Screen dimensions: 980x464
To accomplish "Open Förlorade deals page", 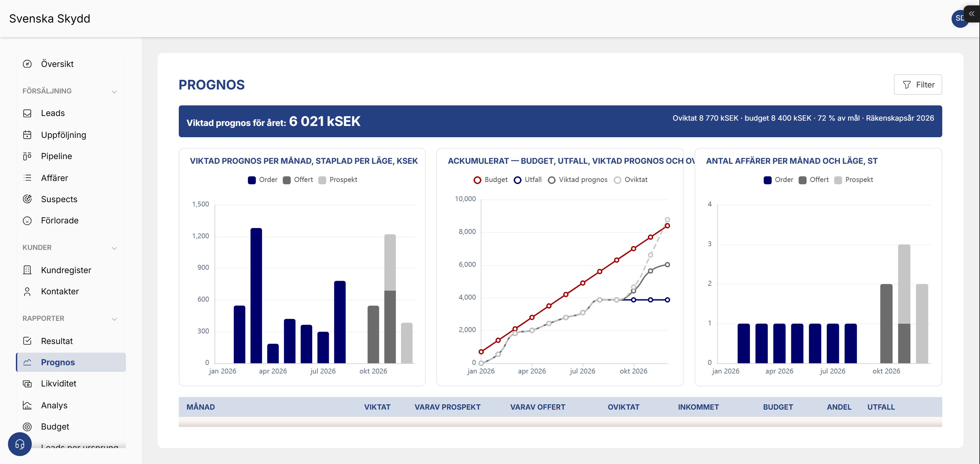I will [71, 221].
